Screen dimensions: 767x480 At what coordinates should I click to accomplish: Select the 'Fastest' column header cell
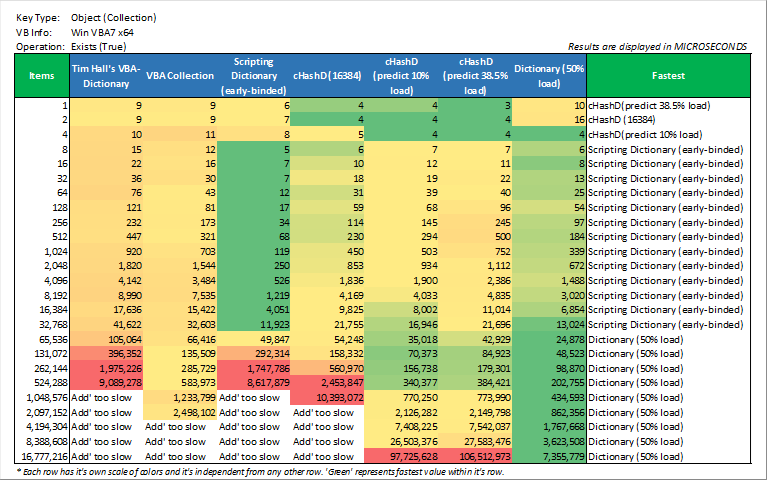coord(667,75)
